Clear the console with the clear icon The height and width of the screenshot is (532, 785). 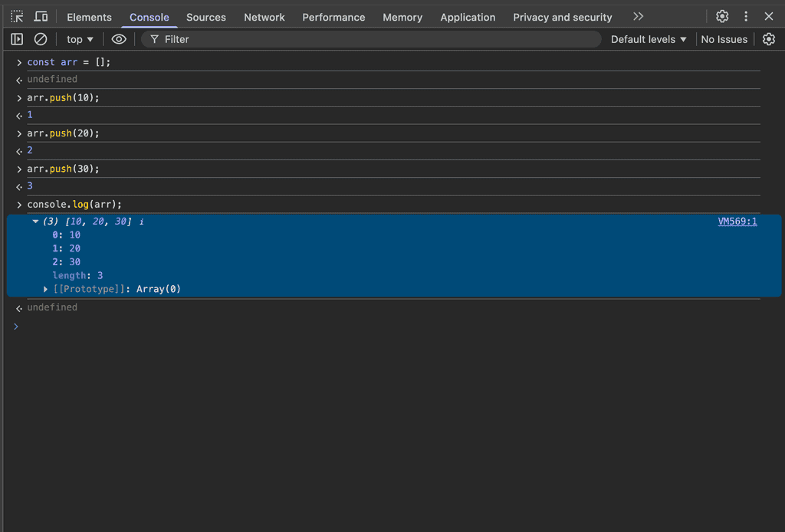coord(41,39)
